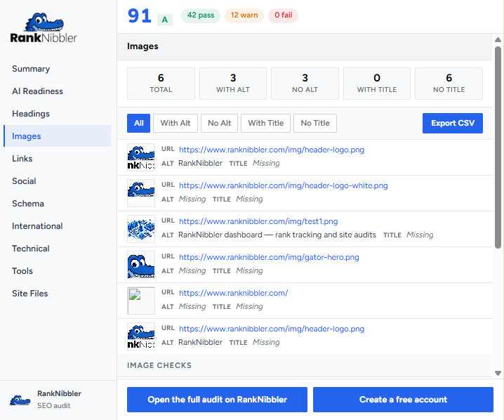Select Images in the sidebar
Viewport: 504px width, 420px height.
pyautogui.click(x=58, y=136)
